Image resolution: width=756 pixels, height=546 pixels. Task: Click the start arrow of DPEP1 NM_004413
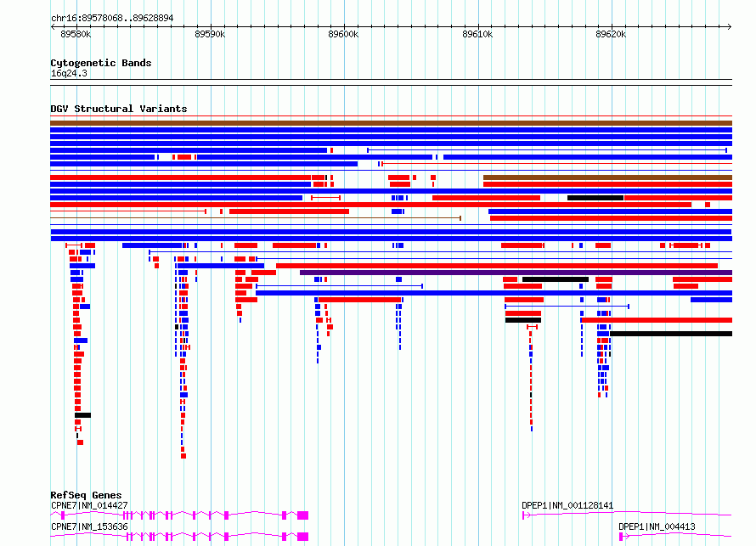(x=623, y=537)
